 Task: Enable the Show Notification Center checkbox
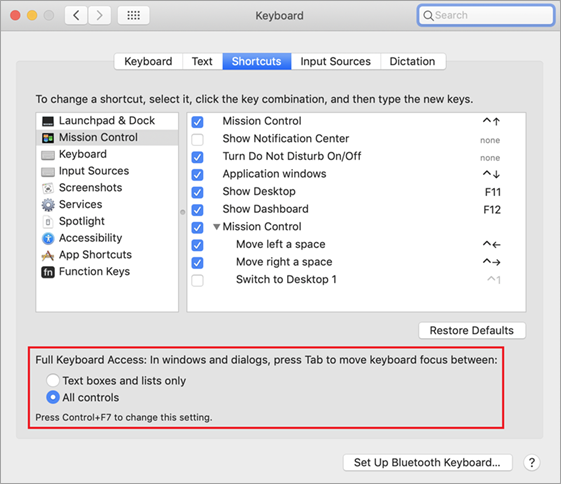point(197,139)
